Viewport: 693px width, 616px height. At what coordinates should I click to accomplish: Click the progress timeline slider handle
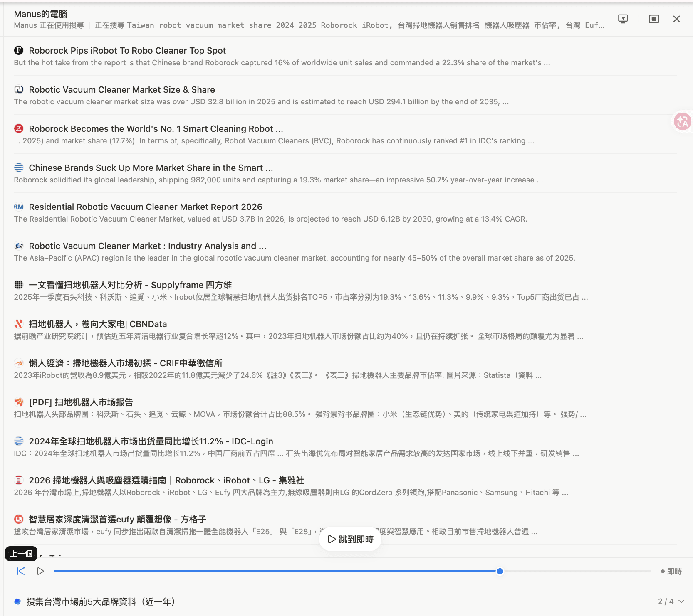pyautogui.click(x=500, y=571)
